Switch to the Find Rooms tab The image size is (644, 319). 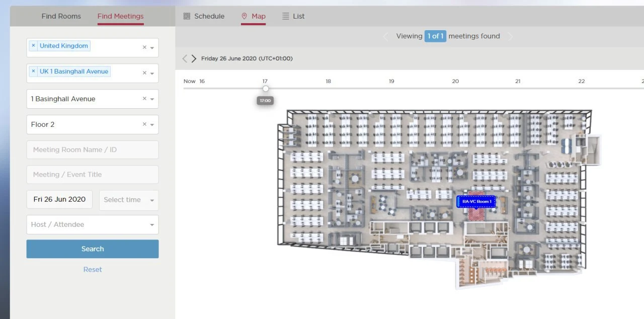coord(61,16)
